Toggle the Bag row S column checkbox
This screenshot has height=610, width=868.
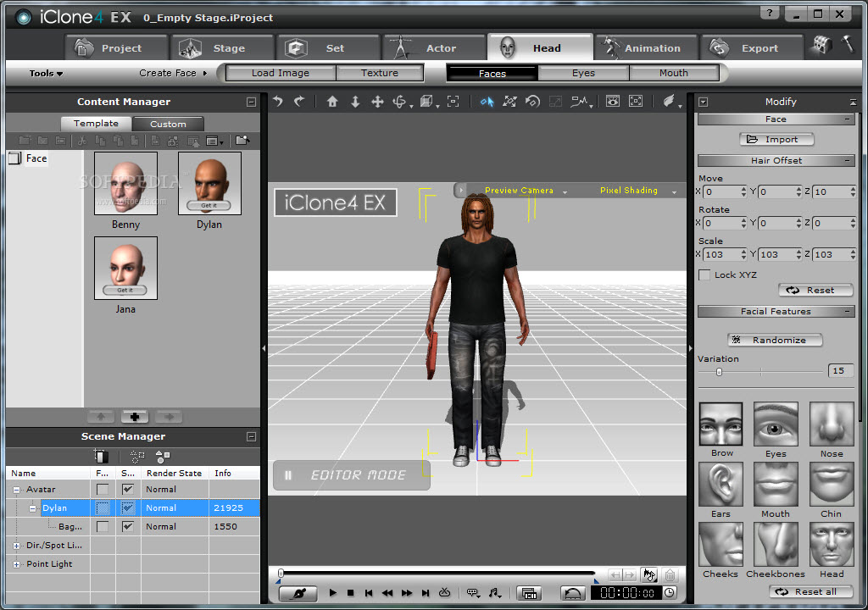tap(128, 526)
